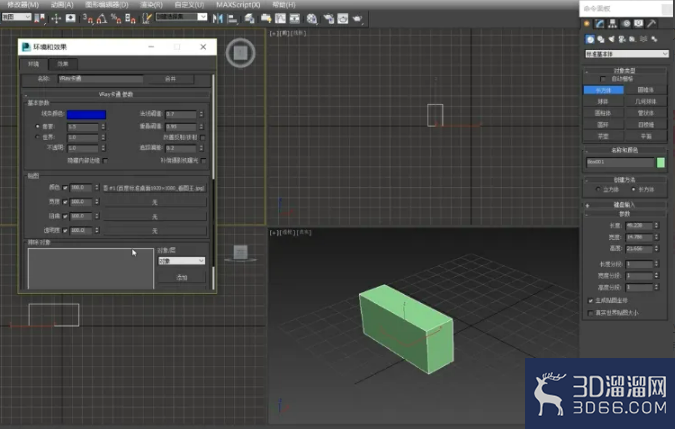Screen dimensions: 675x429
Task: Open the Render Setup teapot icon
Action: coord(328,19)
